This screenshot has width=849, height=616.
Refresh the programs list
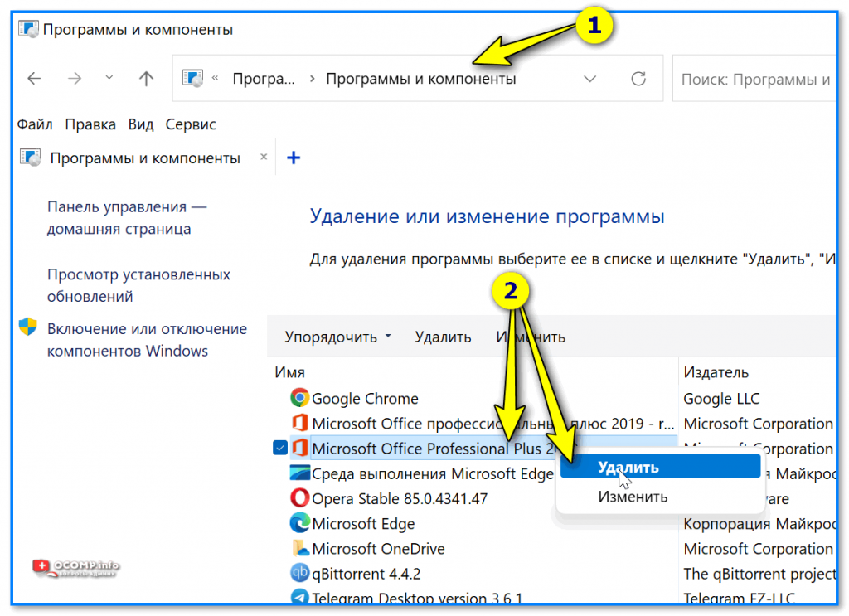pyautogui.click(x=638, y=79)
